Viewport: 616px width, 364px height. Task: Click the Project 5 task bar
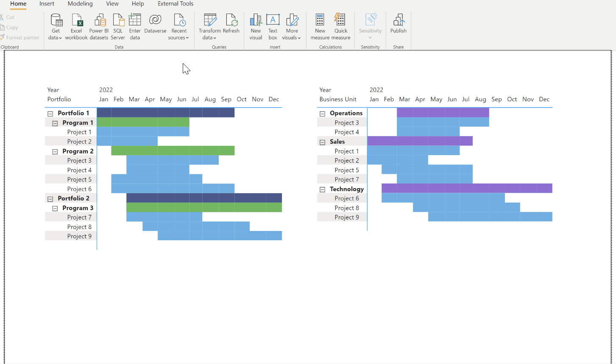point(157,179)
